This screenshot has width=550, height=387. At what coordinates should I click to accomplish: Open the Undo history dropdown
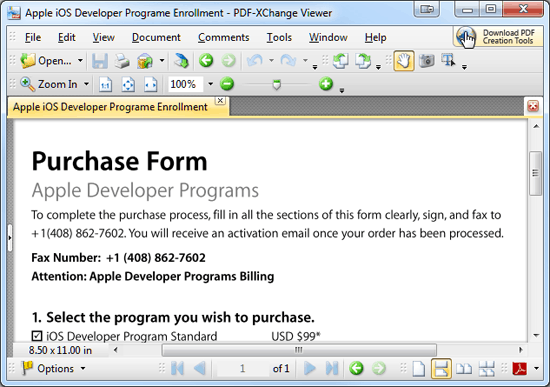point(271,61)
